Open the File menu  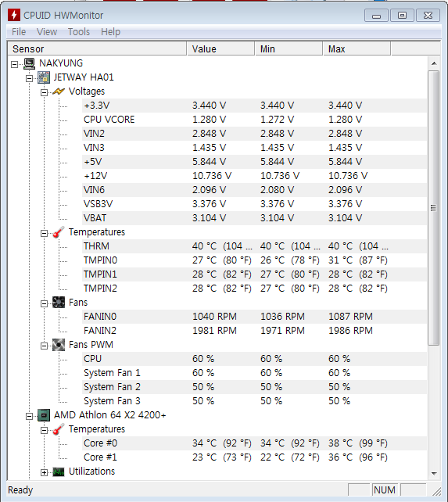(x=19, y=32)
